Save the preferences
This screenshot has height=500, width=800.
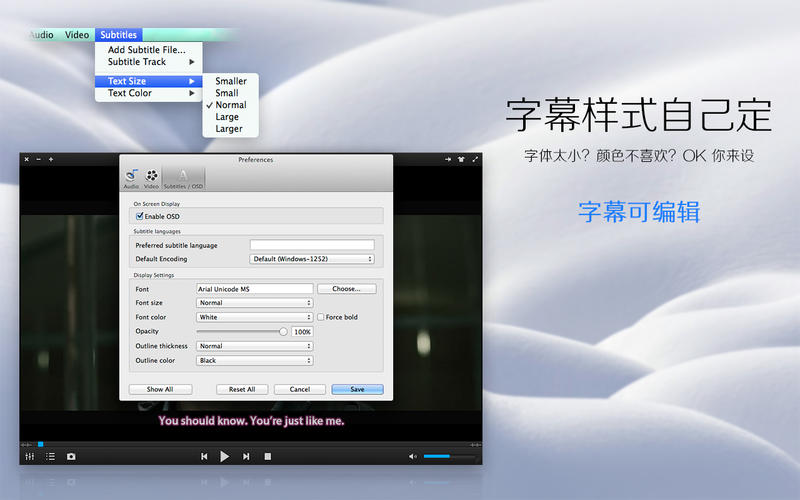(x=357, y=389)
